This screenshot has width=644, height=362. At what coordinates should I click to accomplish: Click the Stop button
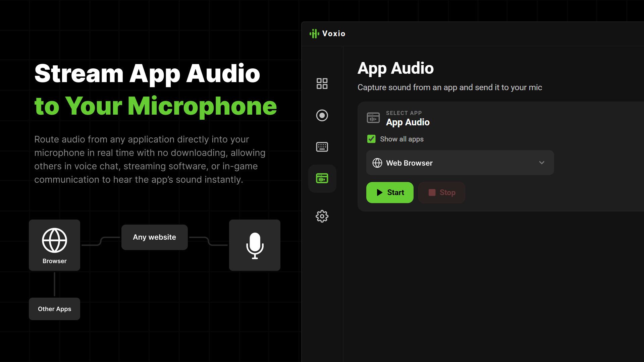point(441,192)
